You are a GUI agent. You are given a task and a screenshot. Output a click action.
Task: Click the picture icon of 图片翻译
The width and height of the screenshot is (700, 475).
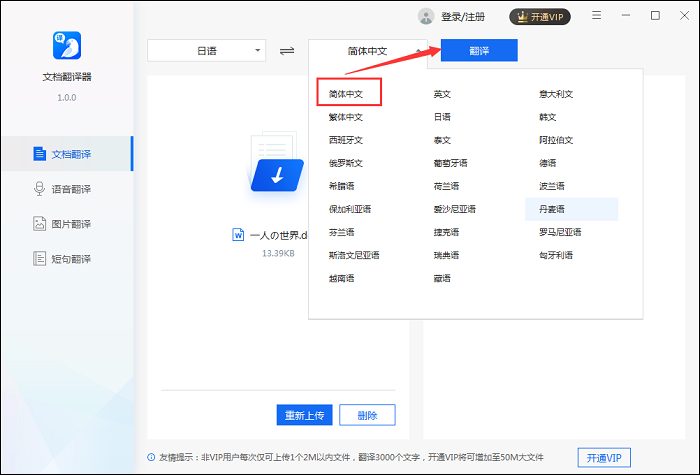pyautogui.click(x=39, y=224)
